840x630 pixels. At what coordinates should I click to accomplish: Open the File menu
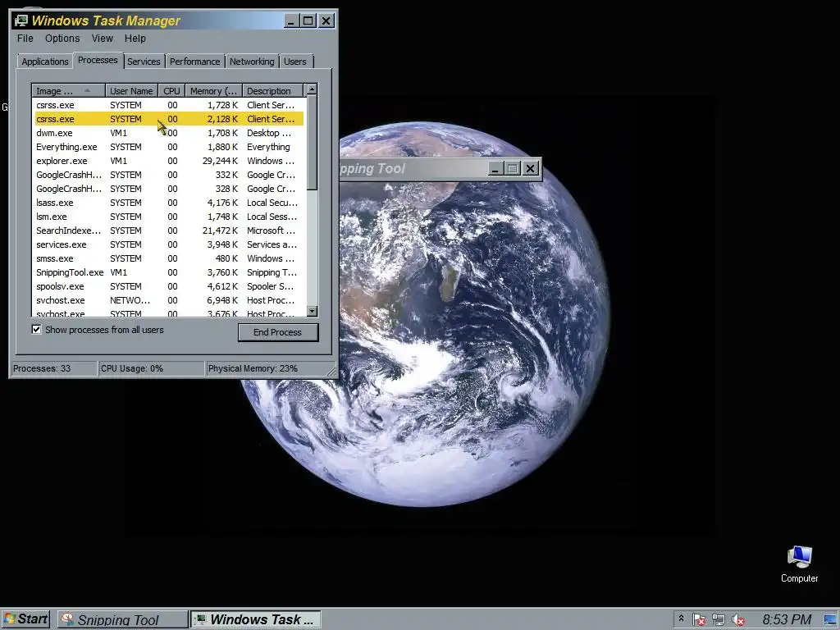(x=25, y=39)
